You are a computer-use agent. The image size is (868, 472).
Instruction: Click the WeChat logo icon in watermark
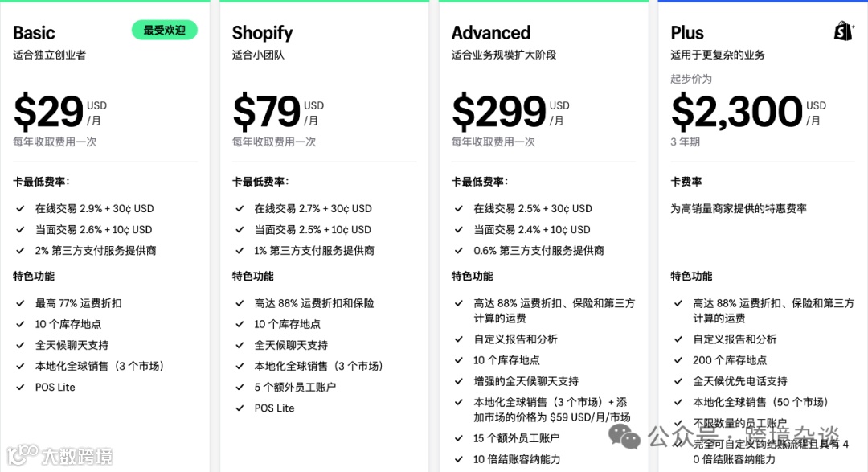624,437
